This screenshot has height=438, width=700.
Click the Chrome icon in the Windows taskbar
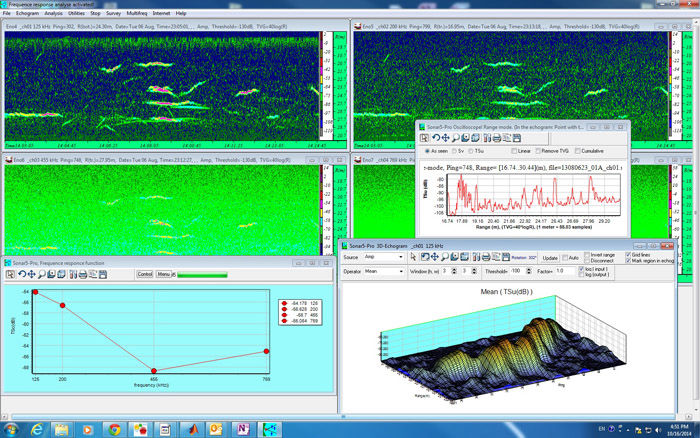coord(114,430)
